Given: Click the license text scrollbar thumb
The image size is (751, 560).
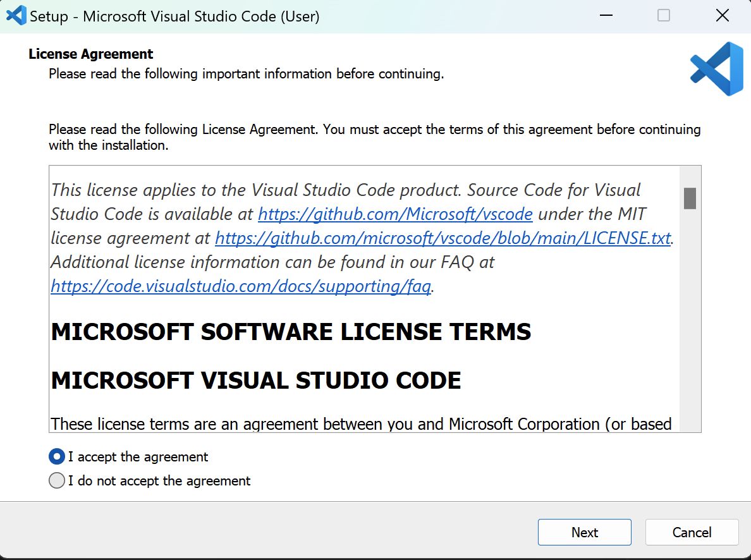Looking at the screenshot, I should click(x=690, y=198).
